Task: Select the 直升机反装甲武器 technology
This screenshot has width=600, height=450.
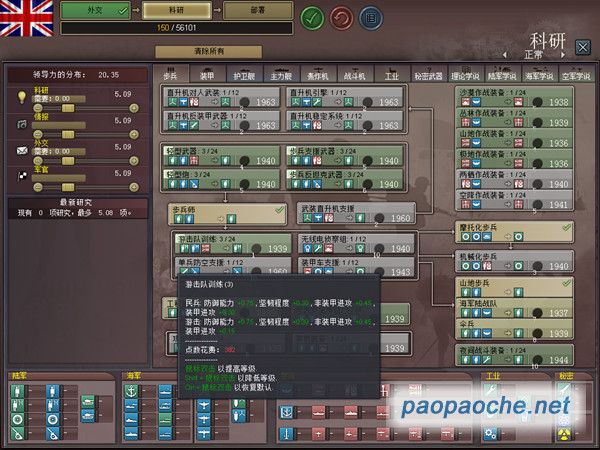Action: pyautogui.click(x=222, y=121)
